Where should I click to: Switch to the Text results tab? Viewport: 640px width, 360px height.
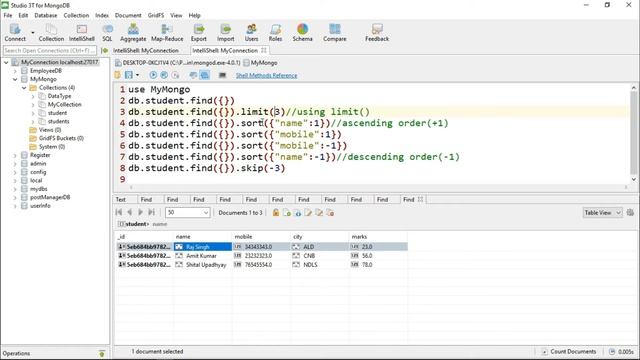(121, 200)
